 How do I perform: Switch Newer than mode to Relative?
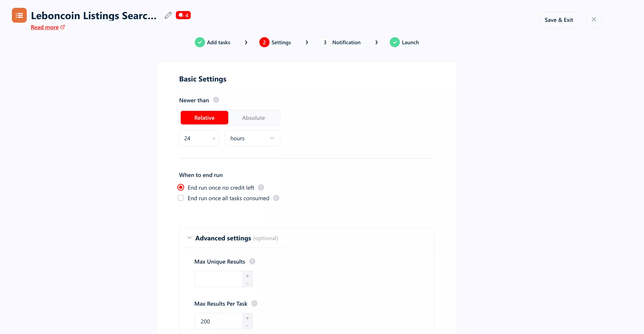point(204,118)
